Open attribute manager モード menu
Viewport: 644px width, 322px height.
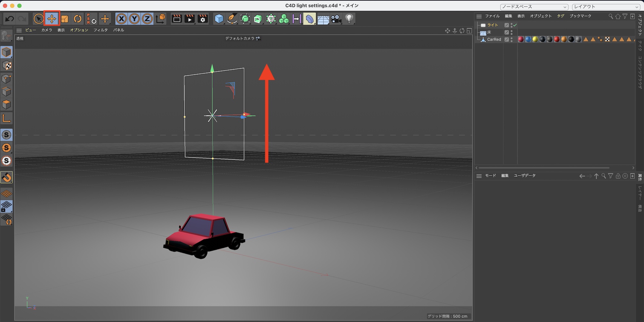[490, 176]
